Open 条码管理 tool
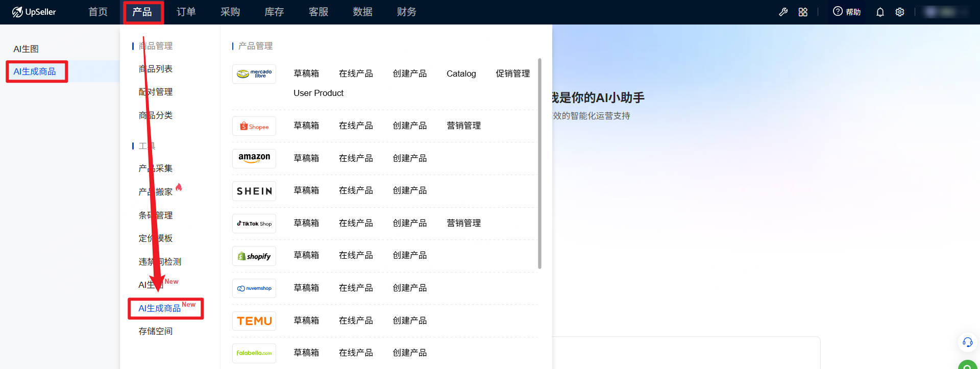980x369 pixels. click(x=156, y=215)
